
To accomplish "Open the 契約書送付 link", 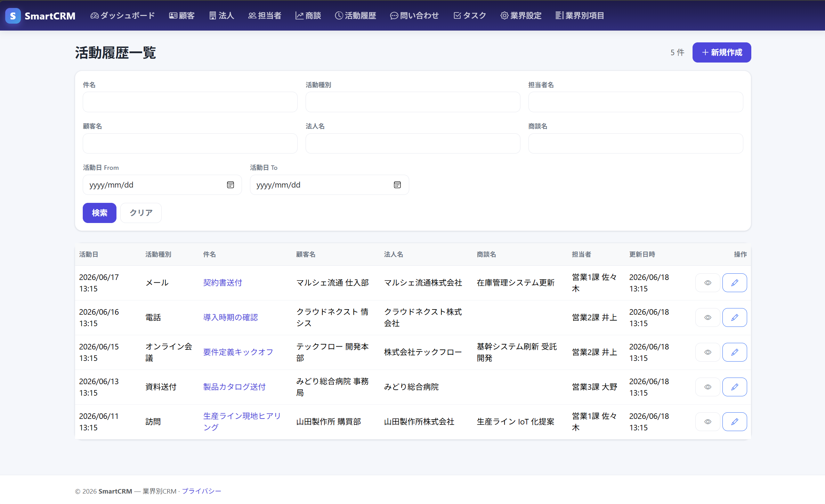I will pos(223,283).
